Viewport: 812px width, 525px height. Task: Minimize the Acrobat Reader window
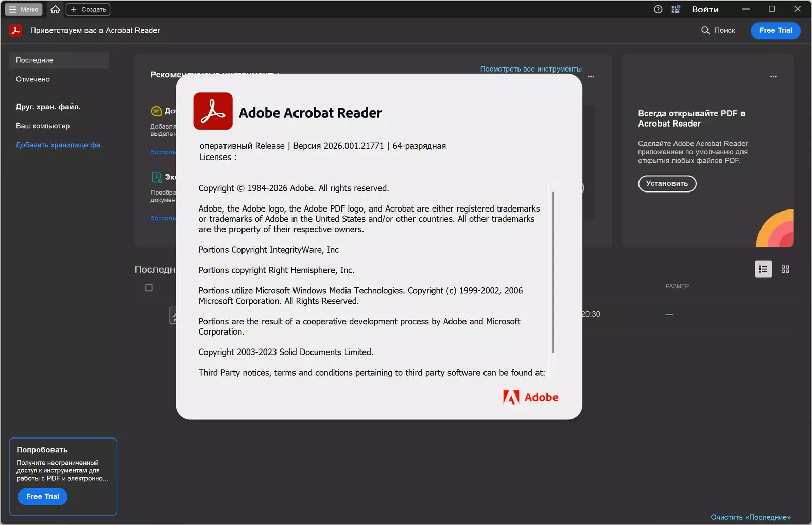746,9
